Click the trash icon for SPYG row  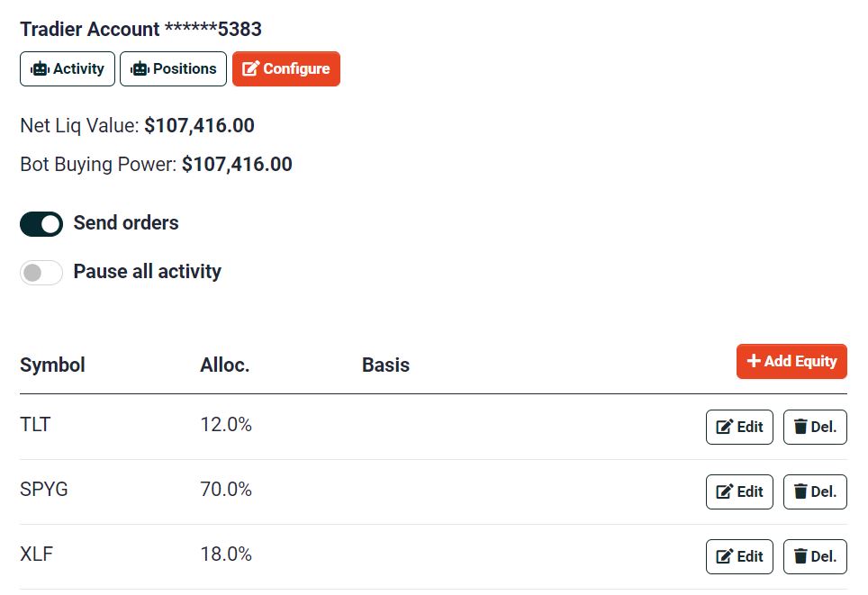(x=800, y=491)
